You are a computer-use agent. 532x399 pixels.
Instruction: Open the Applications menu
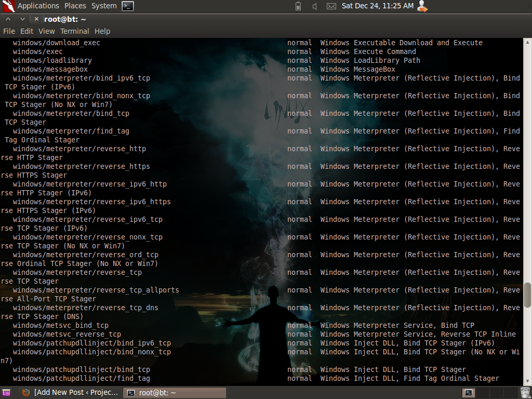[38, 6]
